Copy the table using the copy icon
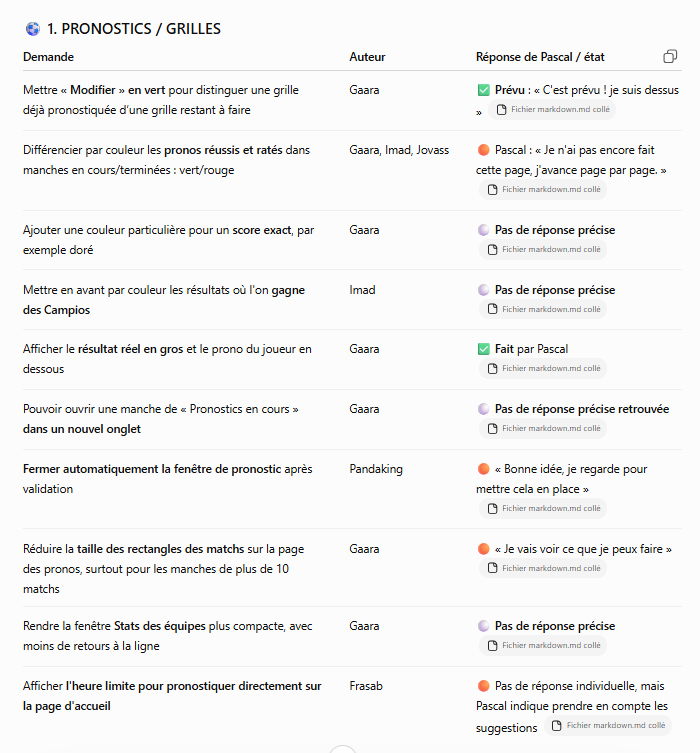This screenshot has height=753, width=700. point(670,57)
